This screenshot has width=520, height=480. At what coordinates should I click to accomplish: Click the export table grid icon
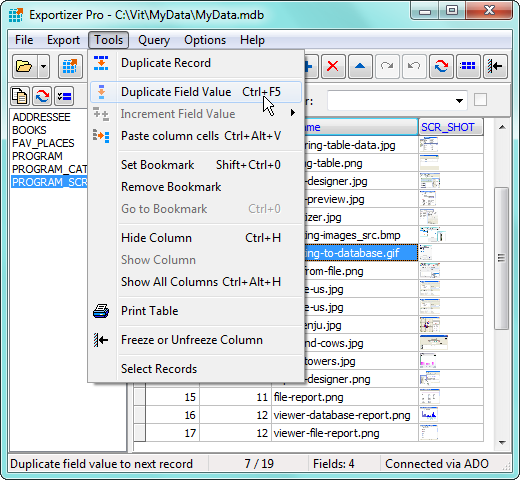click(70, 66)
